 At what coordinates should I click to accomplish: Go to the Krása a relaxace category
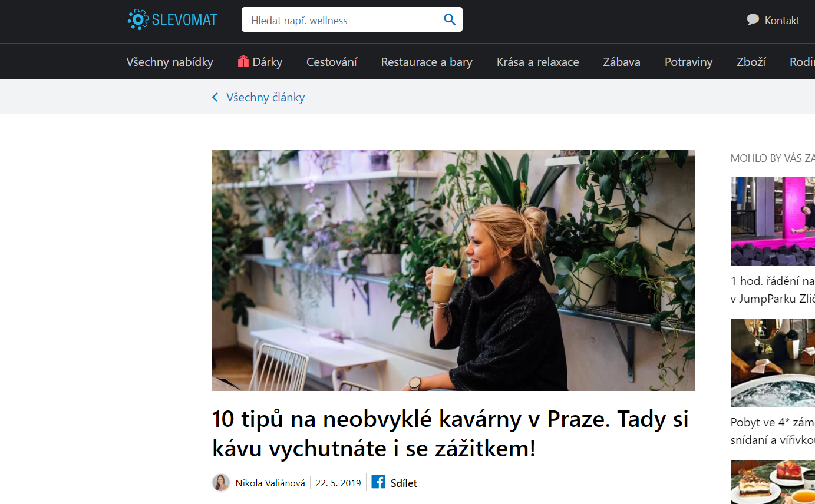click(x=538, y=62)
